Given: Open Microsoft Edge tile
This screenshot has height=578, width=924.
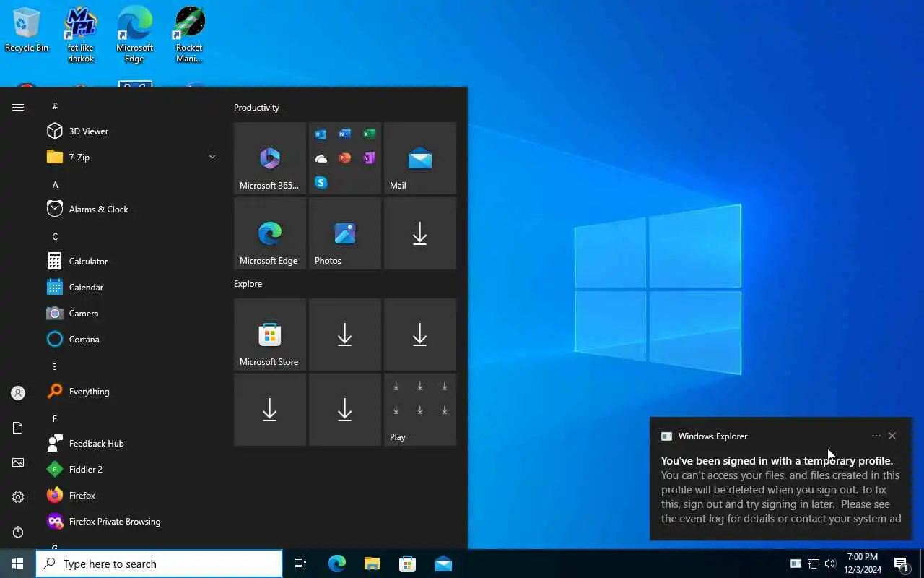Looking at the screenshot, I should pos(270,233).
